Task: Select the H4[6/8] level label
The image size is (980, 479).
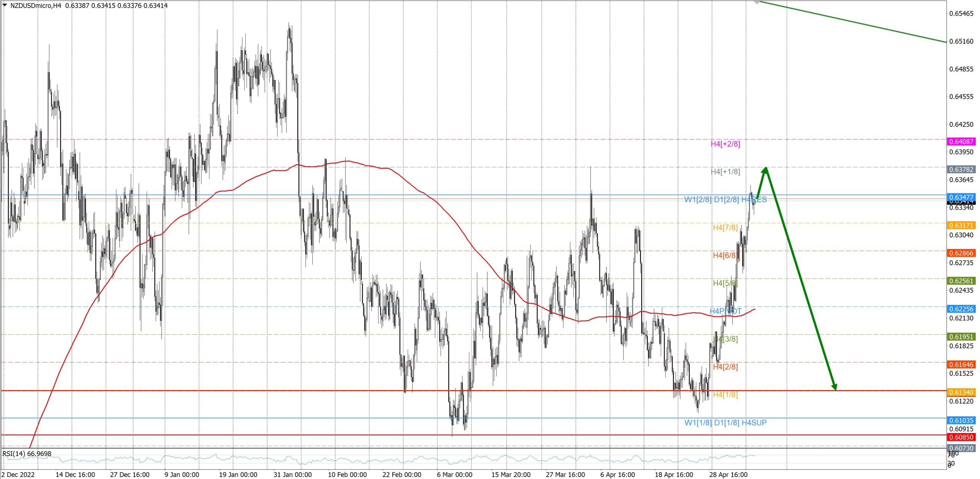Action: pyautogui.click(x=725, y=255)
